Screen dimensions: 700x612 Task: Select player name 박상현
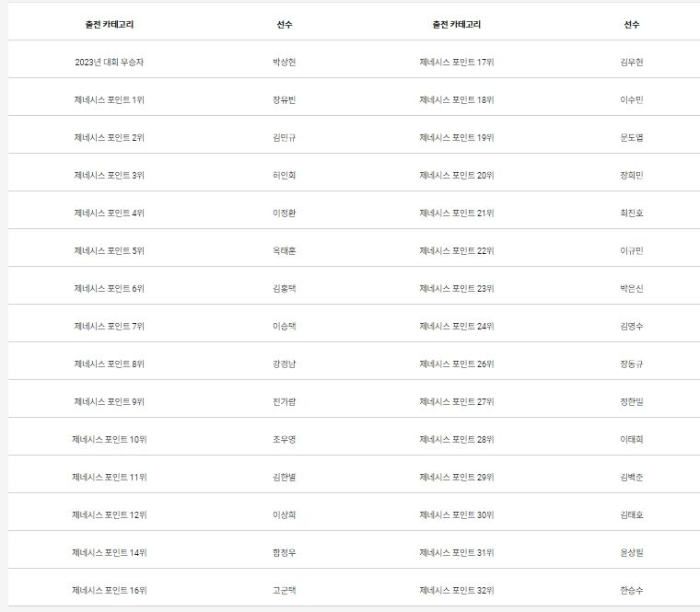tap(285, 62)
